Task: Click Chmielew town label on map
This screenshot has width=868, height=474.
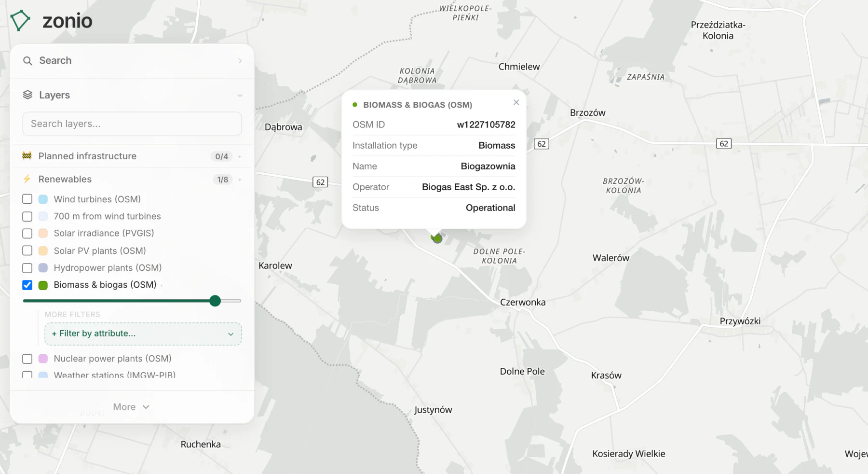Action: 519,67
